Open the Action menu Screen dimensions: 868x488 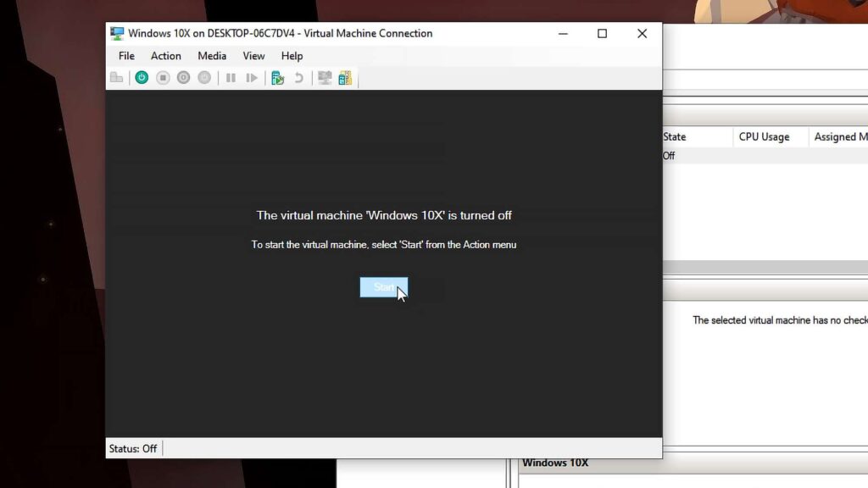coord(166,56)
